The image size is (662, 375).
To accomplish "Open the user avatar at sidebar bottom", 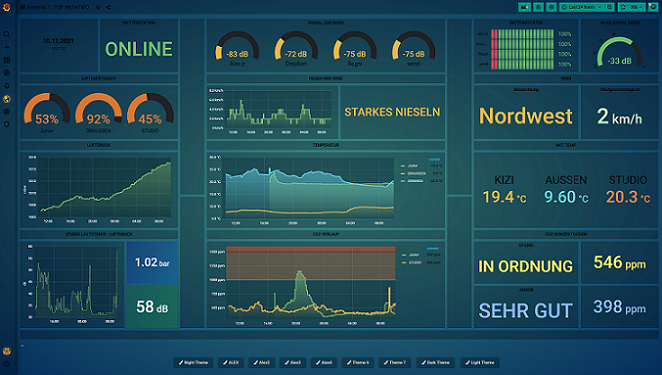I will pos(7,351).
